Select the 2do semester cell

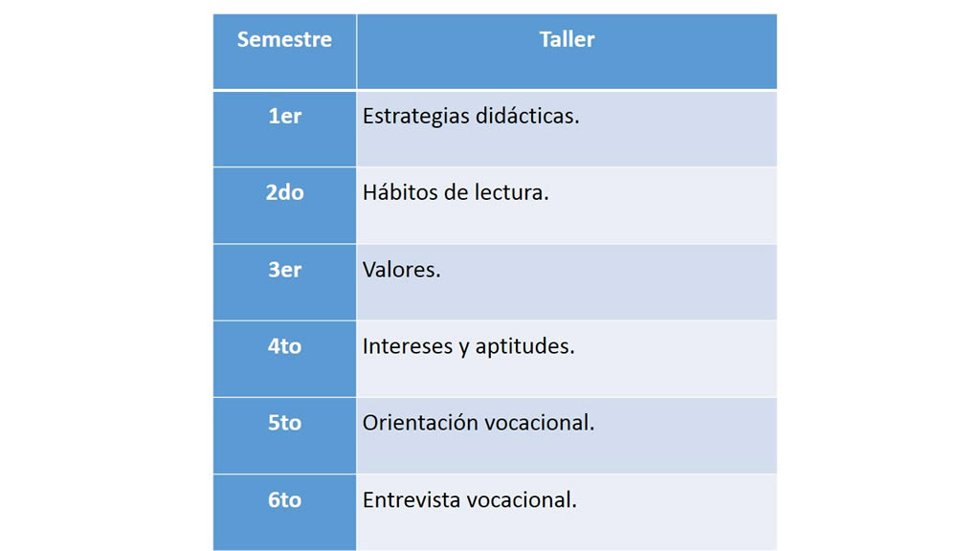(x=284, y=193)
